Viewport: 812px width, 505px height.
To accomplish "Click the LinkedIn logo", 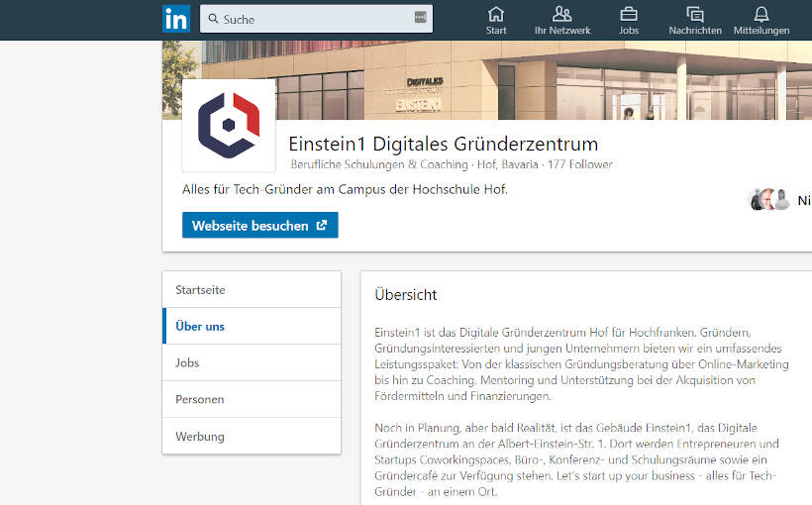I will 176,19.
